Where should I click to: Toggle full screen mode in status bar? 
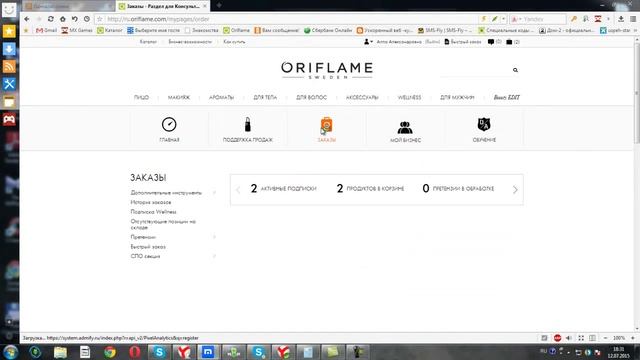pyautogui.click(x=581, y=338)
